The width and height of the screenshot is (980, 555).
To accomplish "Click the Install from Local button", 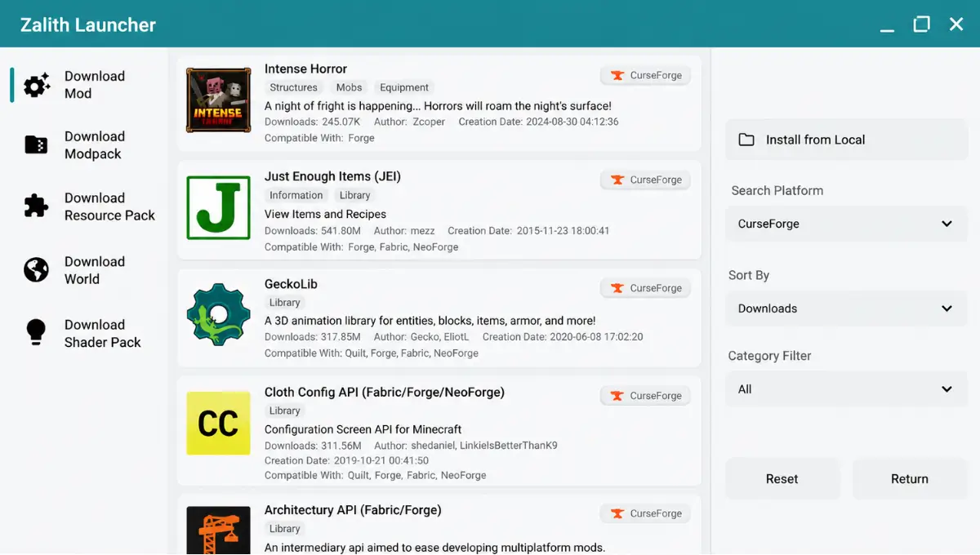I will tap(846, 140).
